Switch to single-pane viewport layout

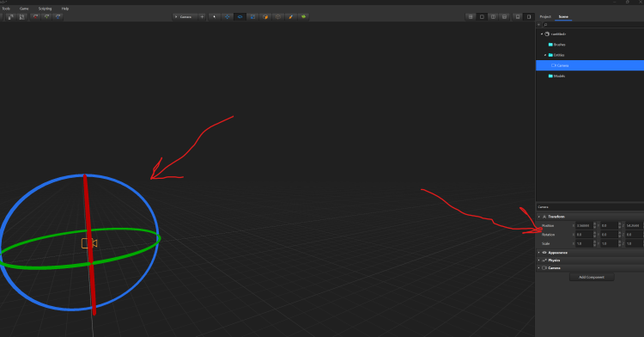point(482,17)
